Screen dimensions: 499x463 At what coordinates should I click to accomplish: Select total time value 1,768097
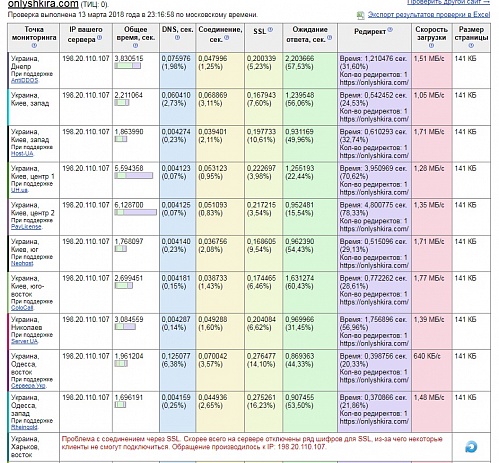129,241
